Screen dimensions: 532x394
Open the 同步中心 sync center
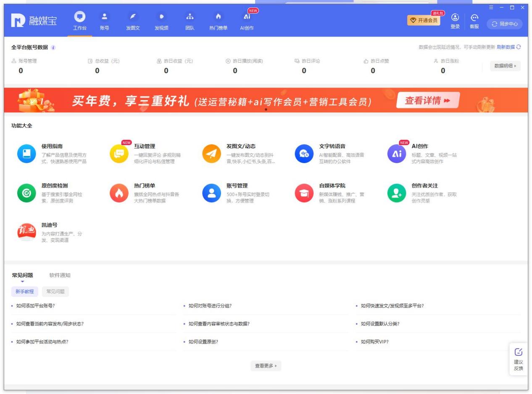point(504,24)
